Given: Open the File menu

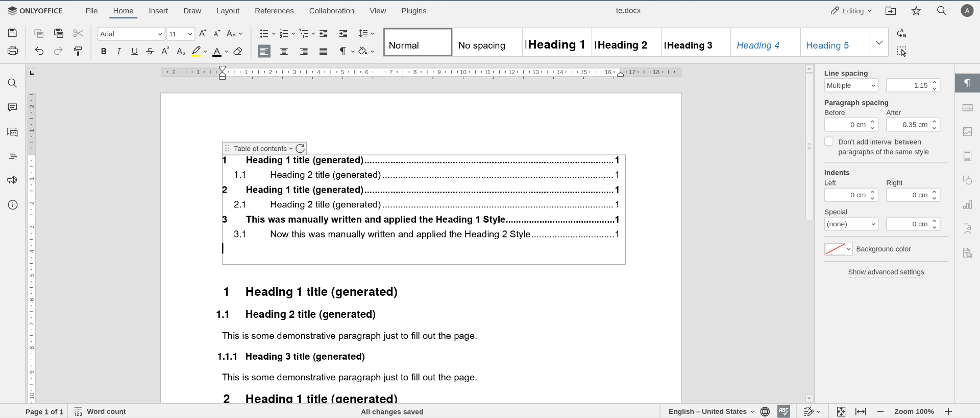Looking at the screenshot, I should pyautogui.click(x=92, y=11).
